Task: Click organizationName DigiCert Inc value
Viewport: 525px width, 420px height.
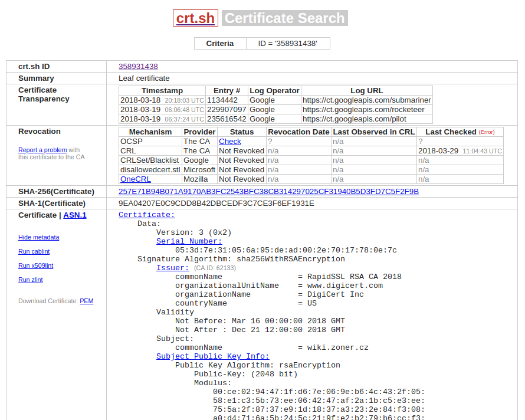Action: pos(336,294)
